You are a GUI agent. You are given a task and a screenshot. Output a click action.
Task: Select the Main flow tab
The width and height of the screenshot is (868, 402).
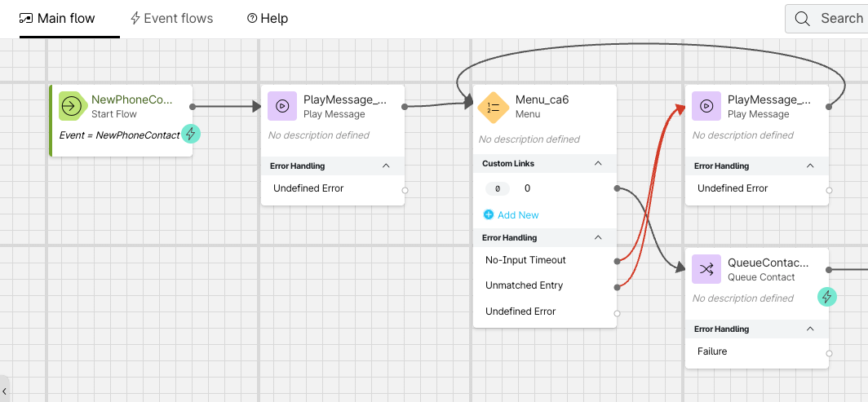click(57, 18)
